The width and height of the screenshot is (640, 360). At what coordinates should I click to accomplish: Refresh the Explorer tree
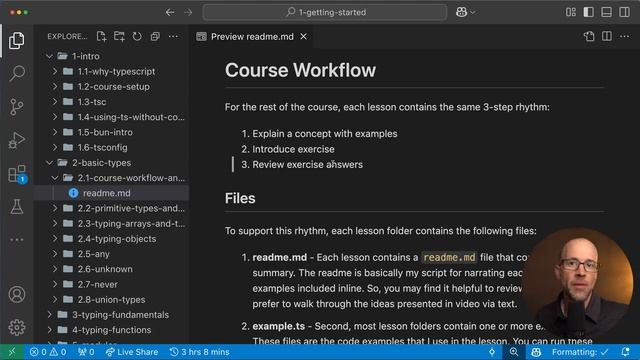point(137,36)
